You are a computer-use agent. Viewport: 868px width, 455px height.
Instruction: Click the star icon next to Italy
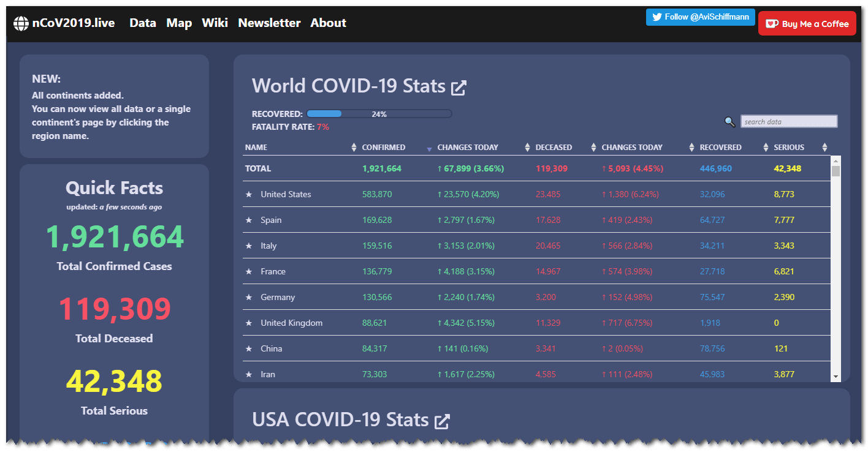click(x=249, y=246)
